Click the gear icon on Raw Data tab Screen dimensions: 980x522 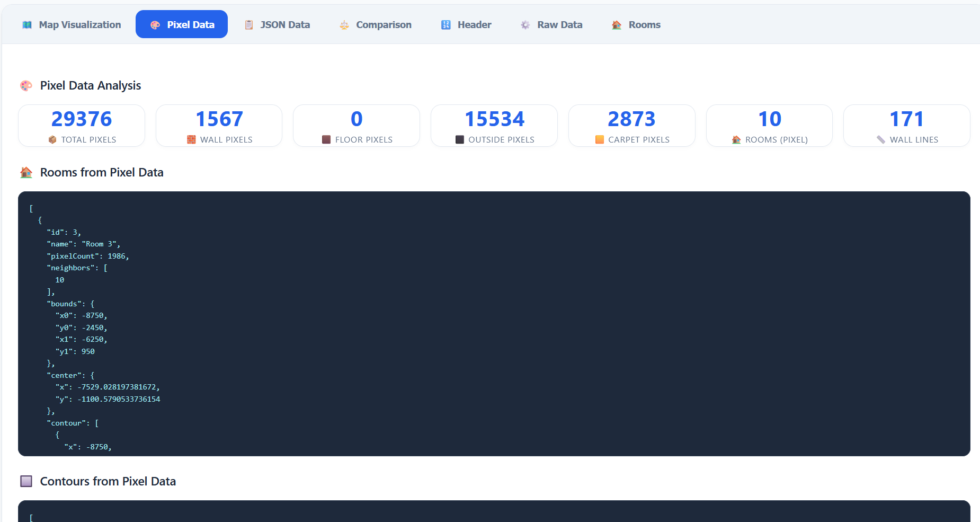pyautogui.click(x=525, y=25)
